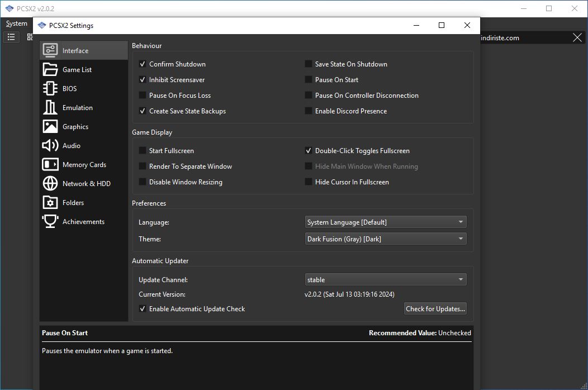The height and width of the screenshot is (390, 588).
Task: Tick the Disable Window Resizing checkbox
Action: (143, 182)
